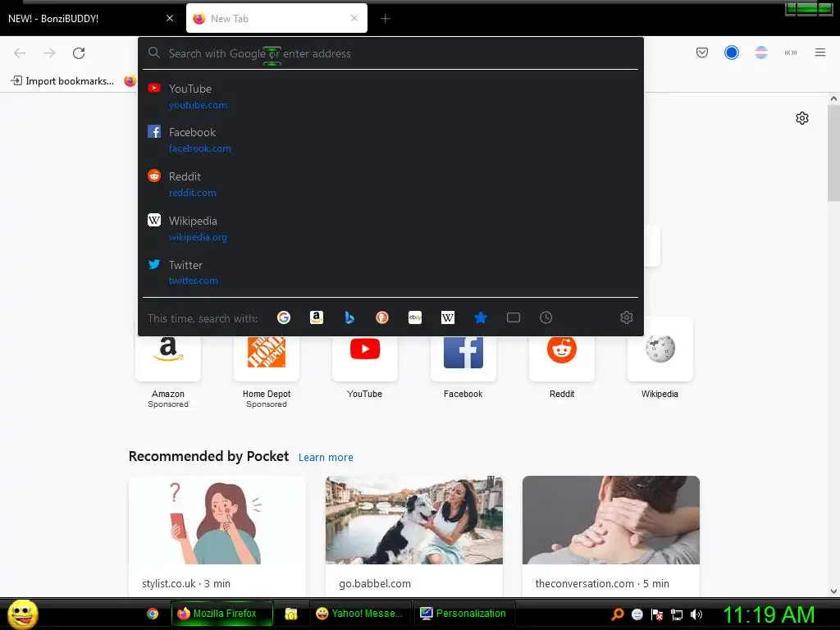Image resolution: width=840 pixels, height=630 pixels.
Task: Choose the YouTube suggestion in dropdown
Action: tap(390, 97)
